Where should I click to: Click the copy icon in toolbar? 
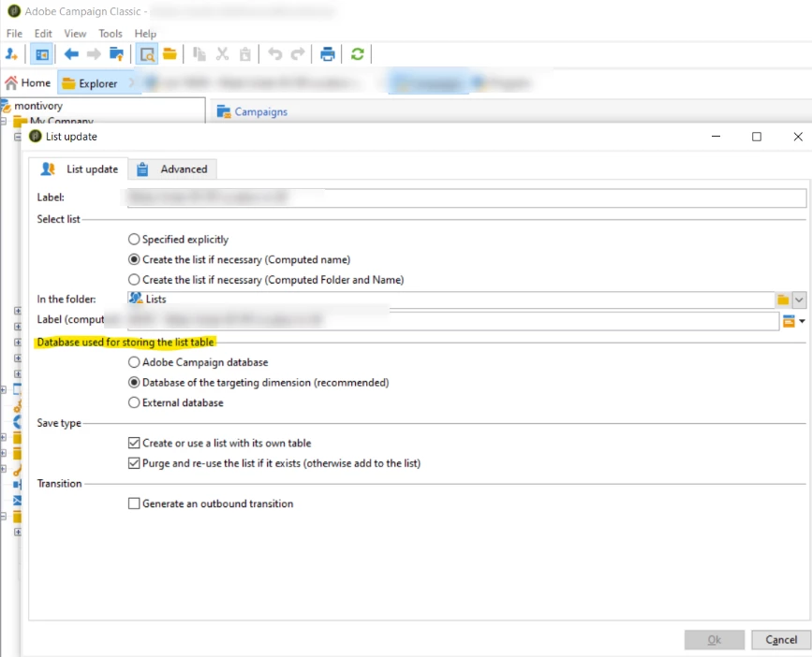click(x=199, y=53)
